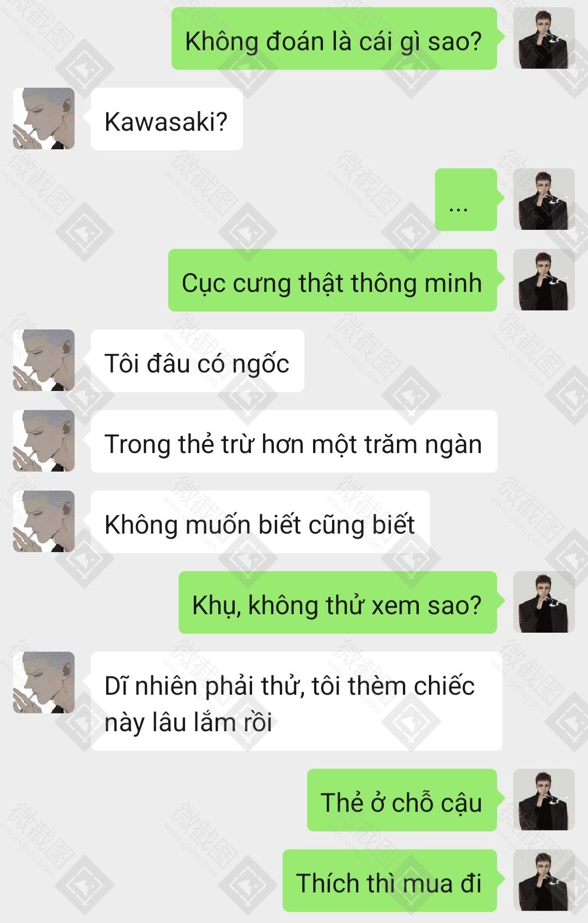This screenshot has width=588, height=923.
Task: Select the "Kawasaki?" message bubble
Action: pos(167,119)
